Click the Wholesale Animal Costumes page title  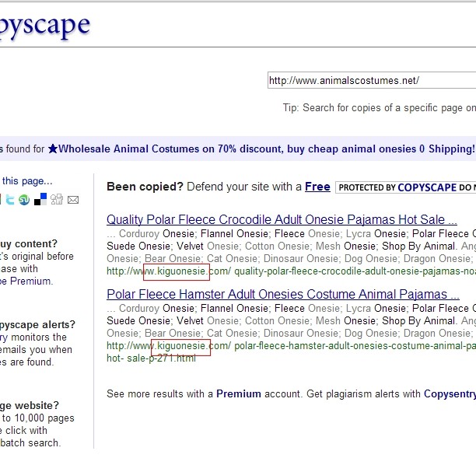261,149
